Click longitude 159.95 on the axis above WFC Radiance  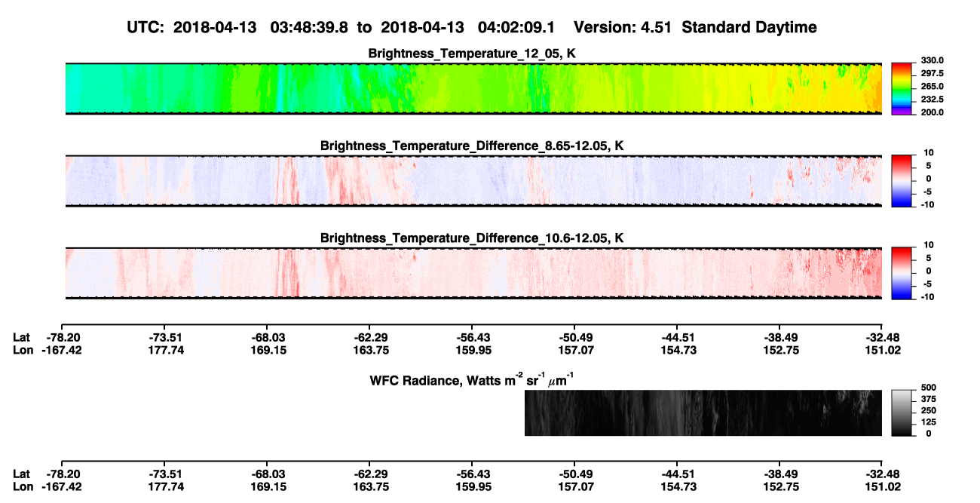pos(472,350)
